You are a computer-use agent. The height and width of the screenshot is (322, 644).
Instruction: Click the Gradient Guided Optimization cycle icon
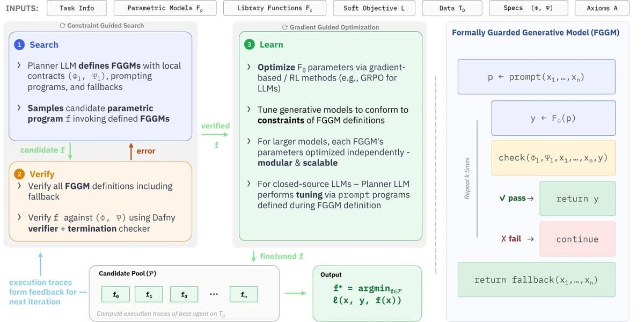(x=285, y=27)
